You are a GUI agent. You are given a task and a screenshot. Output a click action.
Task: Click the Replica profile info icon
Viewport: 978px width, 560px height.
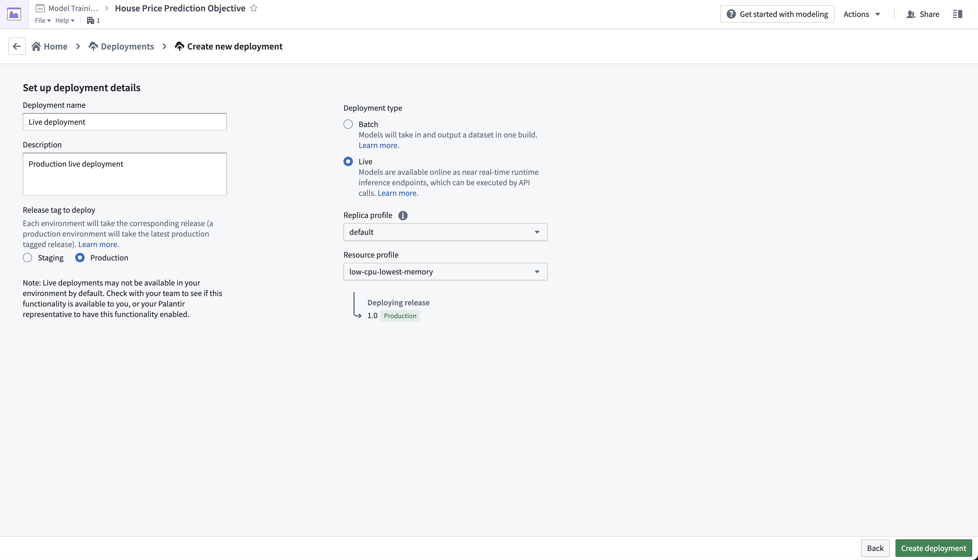[x=403, y=215]
